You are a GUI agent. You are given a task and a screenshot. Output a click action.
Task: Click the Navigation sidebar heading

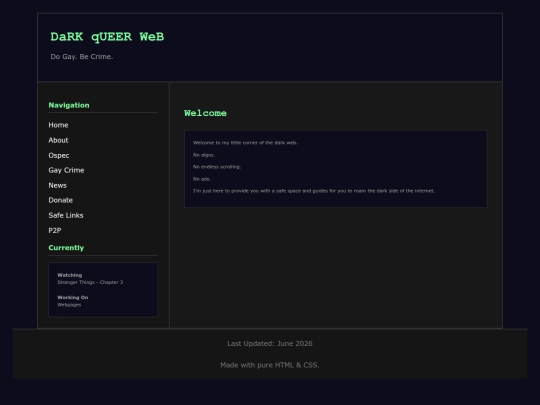[69, 105]
